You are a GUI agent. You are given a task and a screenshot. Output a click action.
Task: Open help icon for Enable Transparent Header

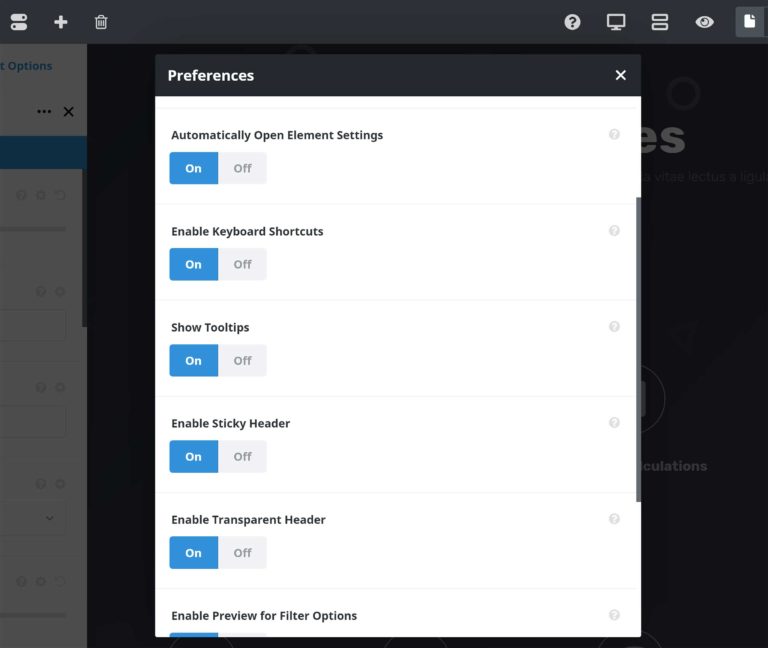614,519
